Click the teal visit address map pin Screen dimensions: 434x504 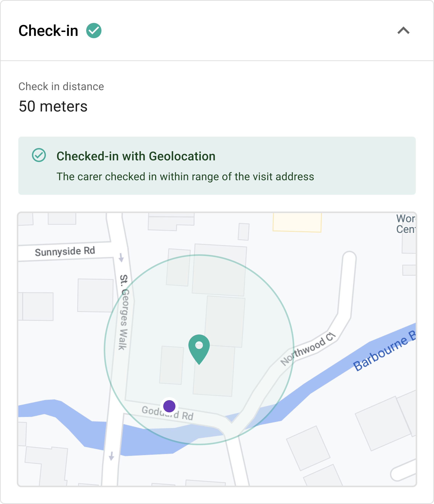point(199,349)
